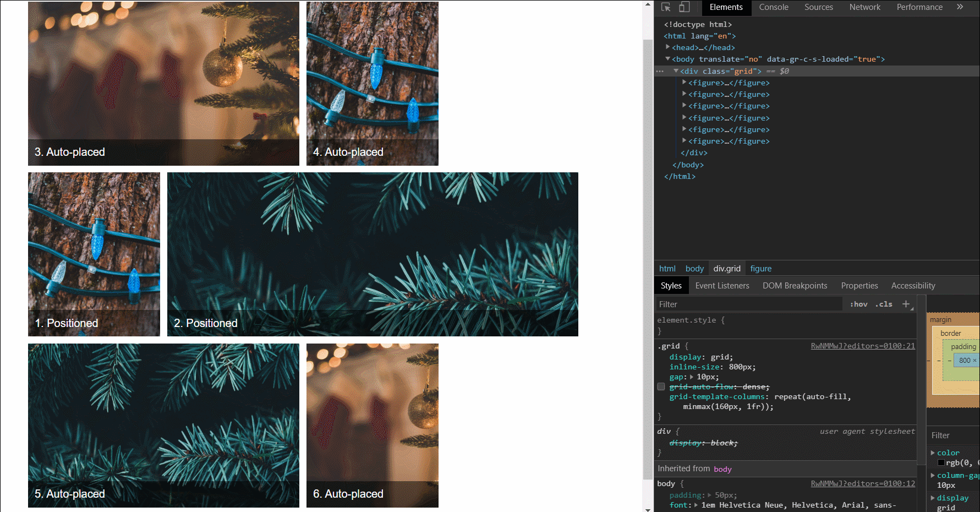Viewport: 980px width, 512px height.
Task: Select html in the breadcrumb trail
Action: click(x=667, y=269)
